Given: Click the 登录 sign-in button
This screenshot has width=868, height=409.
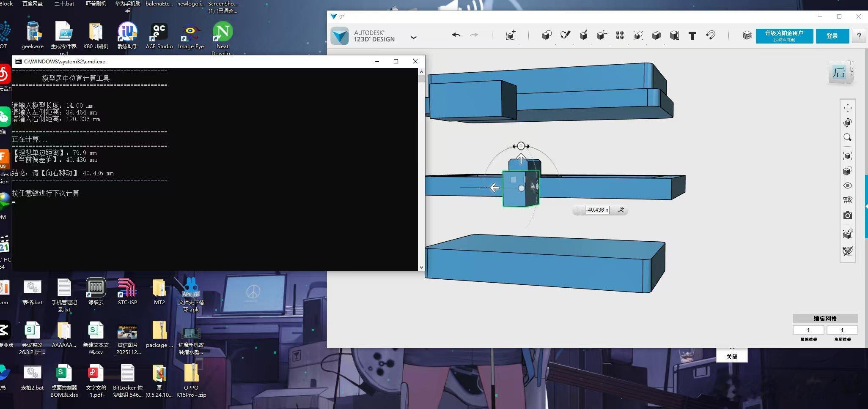Looking at the screenshot, I should click(832, 36).
